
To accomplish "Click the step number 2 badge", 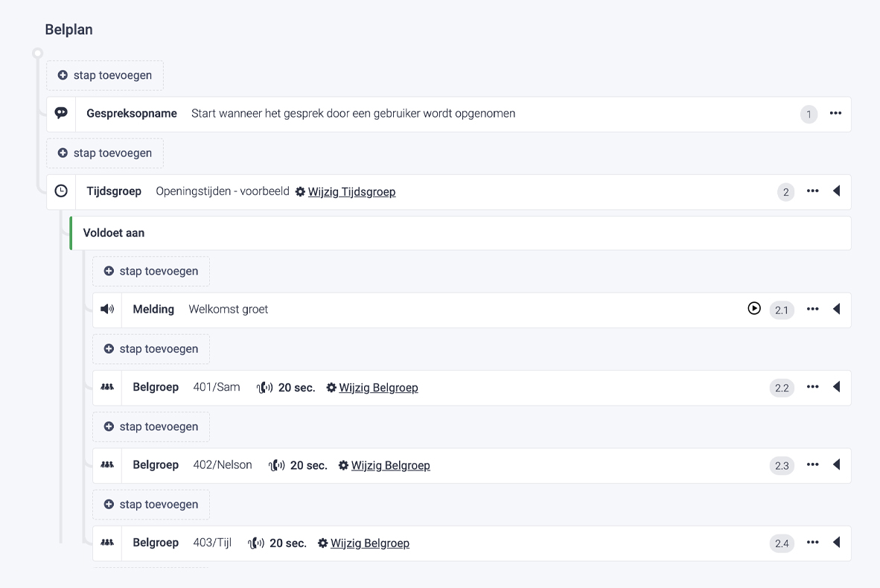I will tap(785, 192).
